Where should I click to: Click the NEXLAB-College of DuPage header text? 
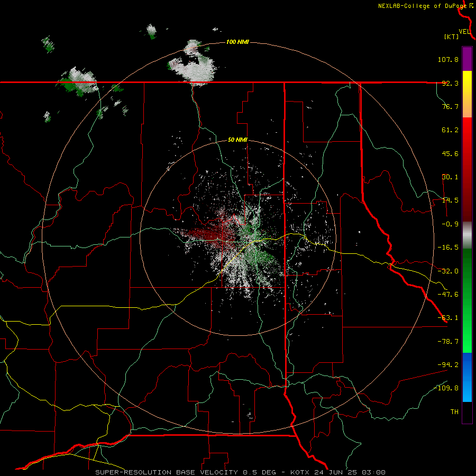pyautogui.click(x=425, y=6)
